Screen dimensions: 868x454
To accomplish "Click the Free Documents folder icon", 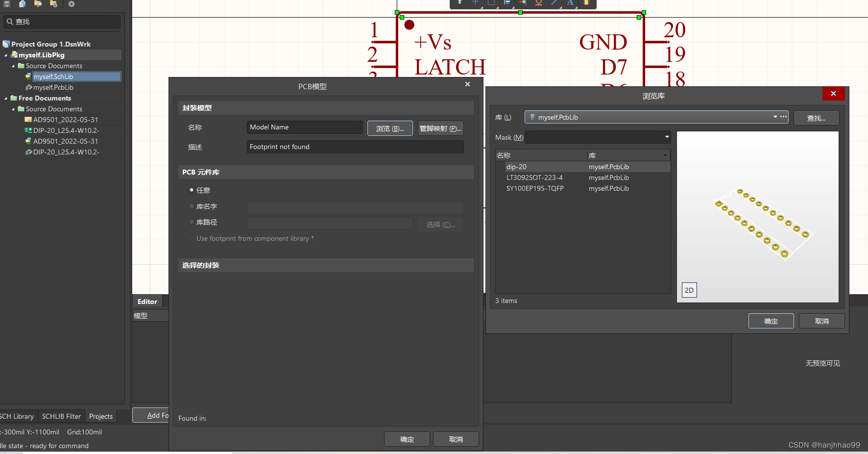I will [x=14, y=98].
